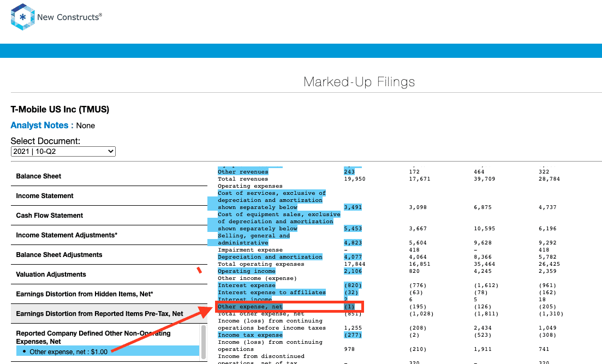Open the Select Document dropdown showing 2021 | 10-Q2

[x=63, y=151]
